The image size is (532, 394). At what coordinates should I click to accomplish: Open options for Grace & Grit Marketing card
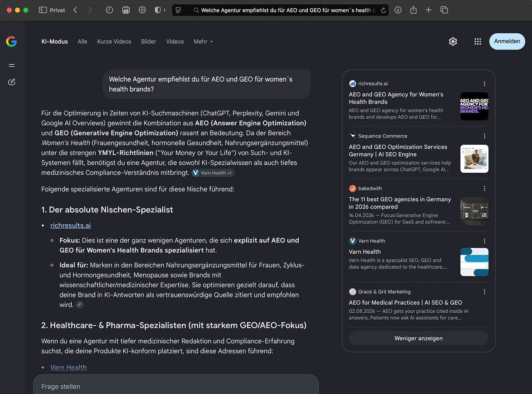484,292
